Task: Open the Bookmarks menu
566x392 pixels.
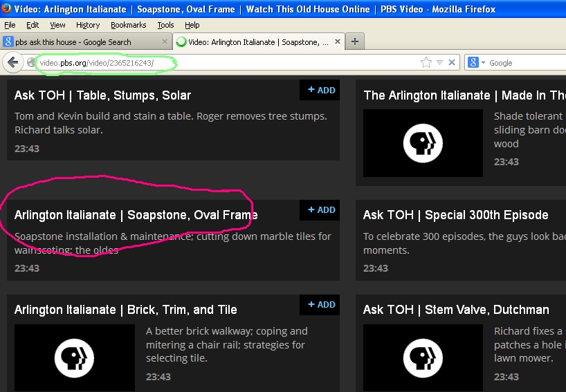Action: [129, 25]
